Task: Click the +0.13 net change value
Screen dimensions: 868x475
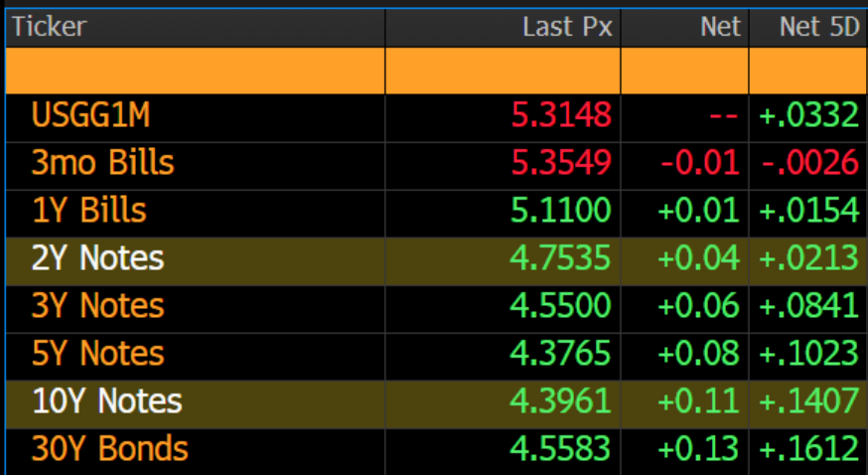Action: [x=698, y=448]
